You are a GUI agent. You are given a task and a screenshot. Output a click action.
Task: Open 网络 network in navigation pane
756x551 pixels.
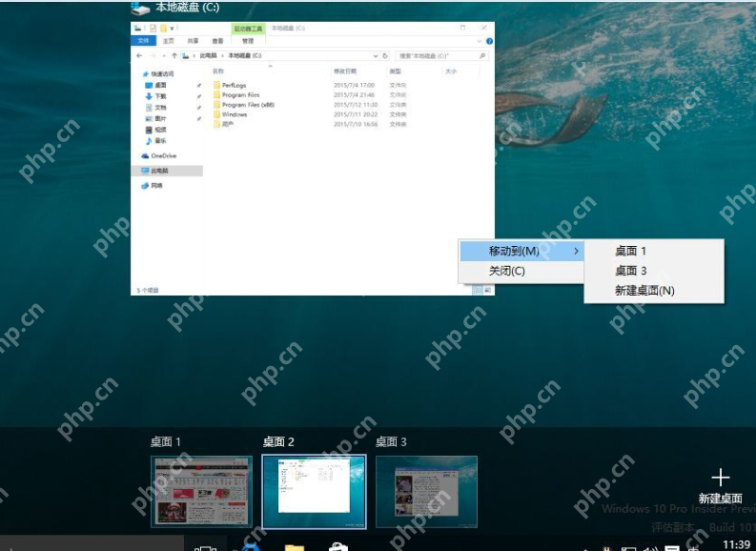152,186
